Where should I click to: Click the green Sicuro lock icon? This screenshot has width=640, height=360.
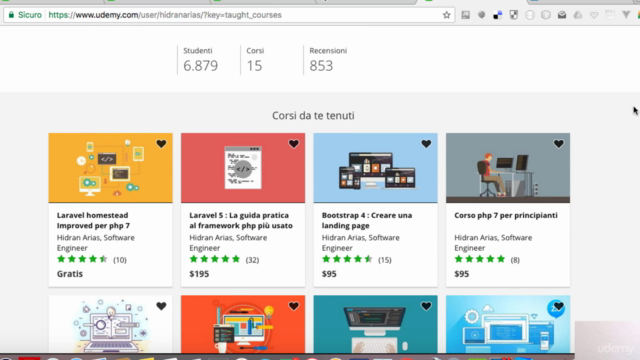pyautogui.click(x=11, y=15)
